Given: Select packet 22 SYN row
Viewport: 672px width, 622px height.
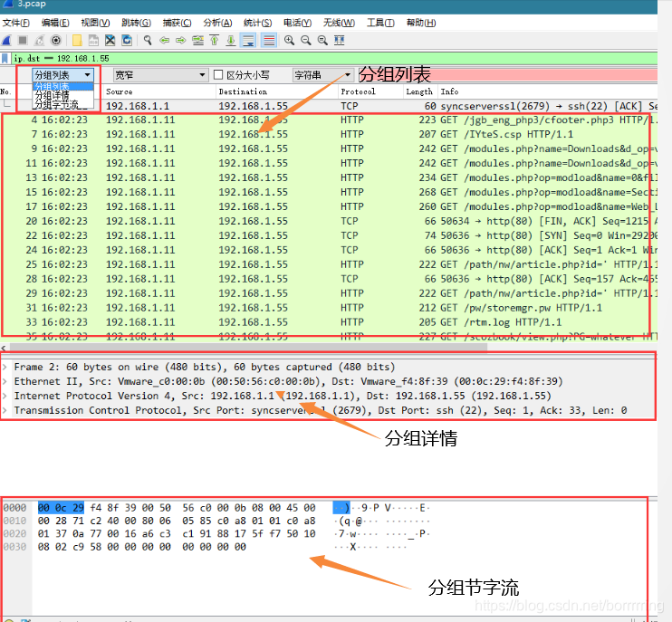Looking at the screenshot, I should tap(329, 235).
